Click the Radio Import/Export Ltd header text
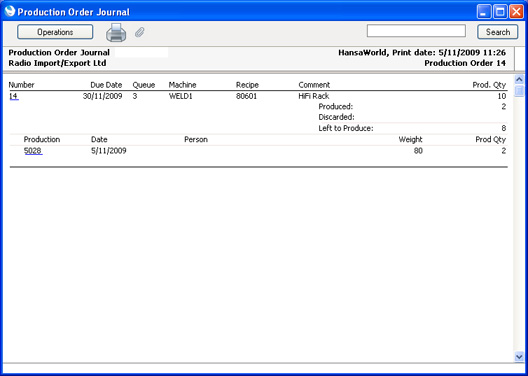The width and height of the screenshot is (528, 376). (x=57, y=63)
